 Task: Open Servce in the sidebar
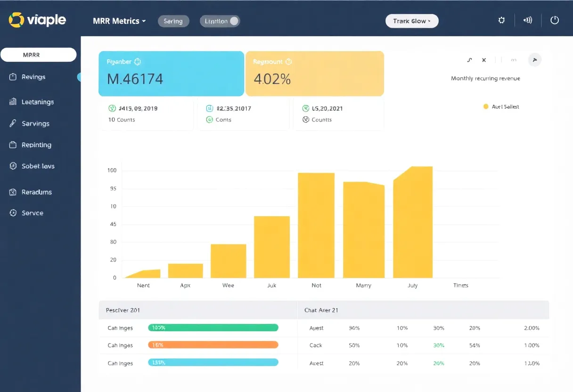33,213
